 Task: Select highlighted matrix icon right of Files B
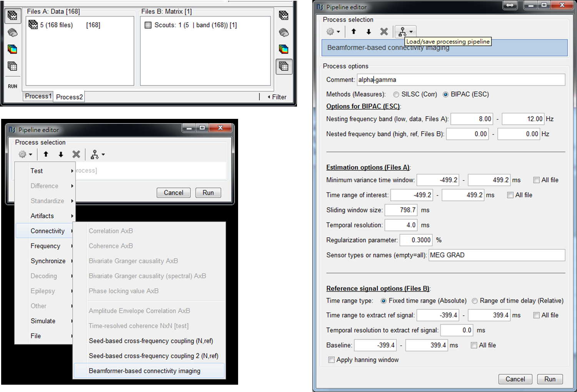[283, 66]
